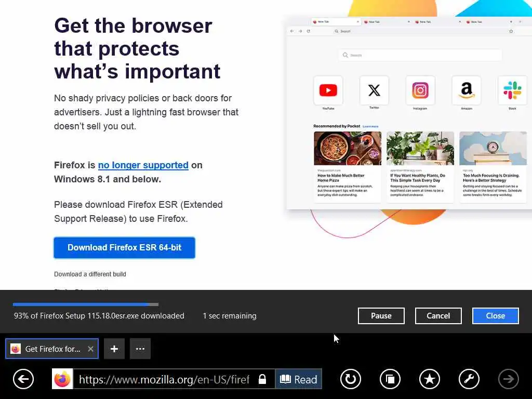
Task: Select the Get Firefox for... tab
Action: (x=52, y=349)
